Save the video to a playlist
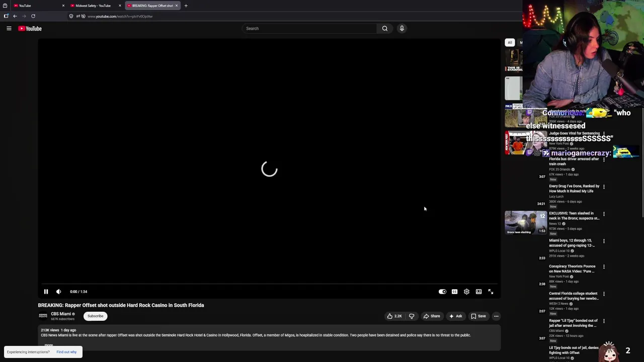The height and width of the screenshot is (362, 644). pos(478,316)
